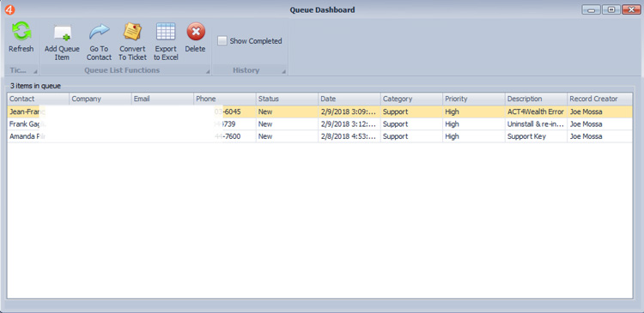Enable the Show Completed checkbox
Image resolution: width=644 pixels, height=313 pixels.
222,41
